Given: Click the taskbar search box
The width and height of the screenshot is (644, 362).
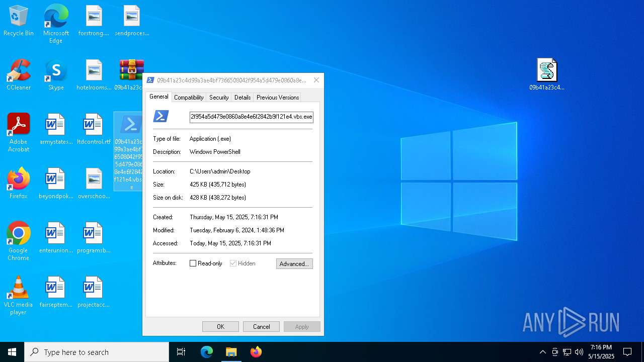Looking at the screenshot, I should (x=97, y=352).
